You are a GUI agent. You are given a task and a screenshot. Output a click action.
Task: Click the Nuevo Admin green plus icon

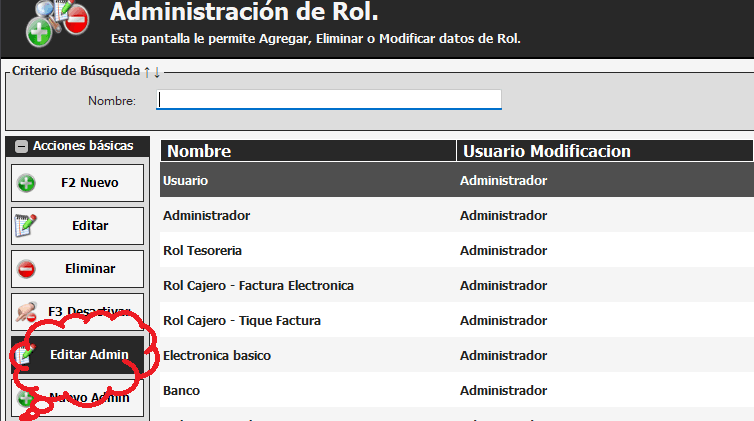point(27,397)
